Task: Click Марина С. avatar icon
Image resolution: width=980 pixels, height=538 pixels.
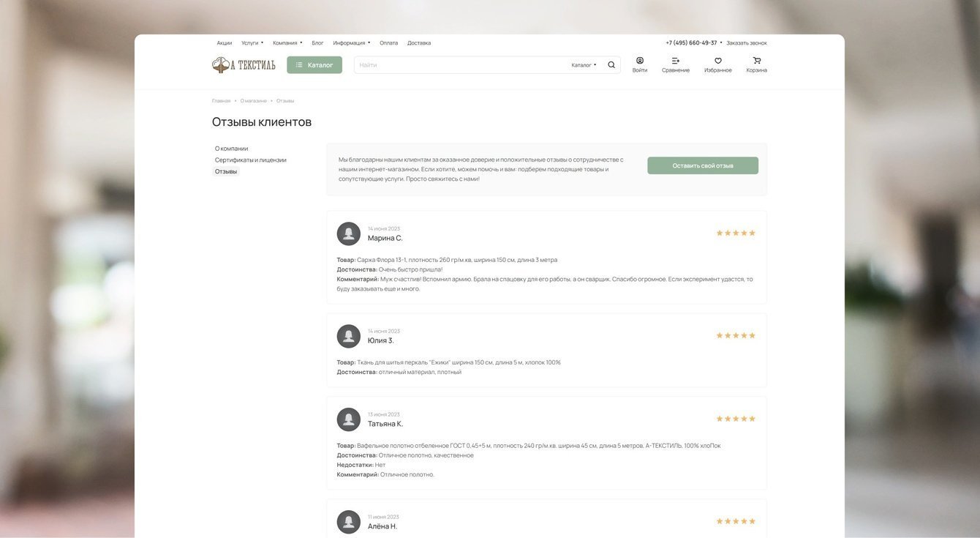Action: (349, 234)
